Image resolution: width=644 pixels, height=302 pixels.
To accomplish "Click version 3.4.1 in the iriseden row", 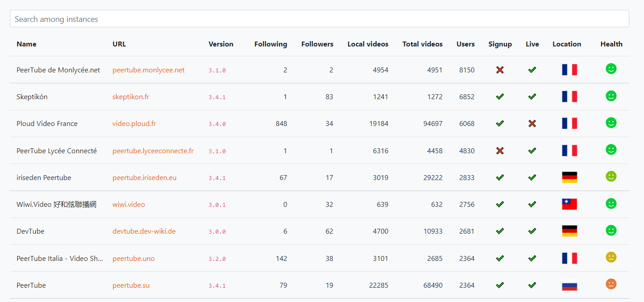I will (x=217, y=178).
